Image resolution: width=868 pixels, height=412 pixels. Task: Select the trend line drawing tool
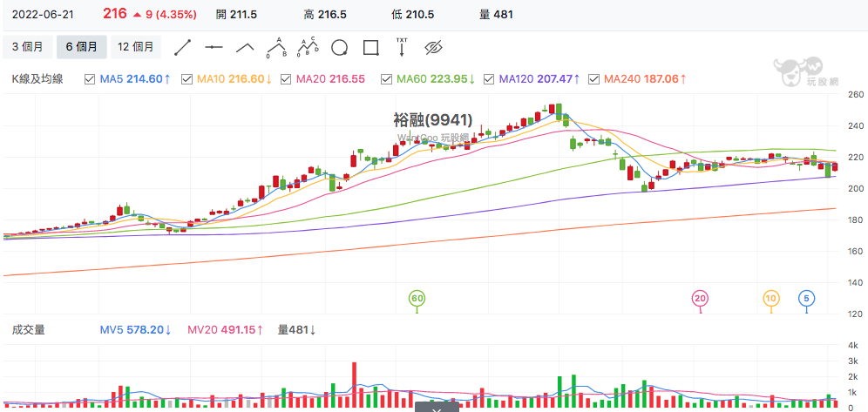click(x=183, y=48)
